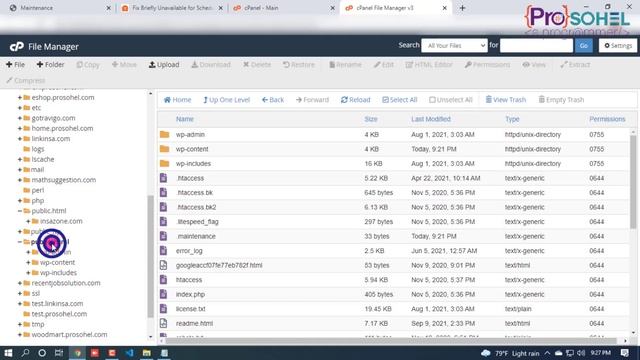The image size is (640, 360).
Task: Open View Trash
Action: pos(505,100)
